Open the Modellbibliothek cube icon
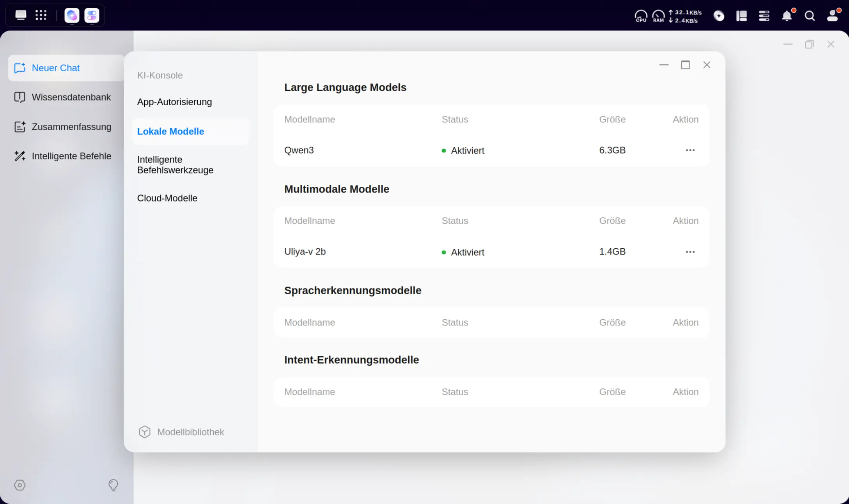This screenshot has height=504, width=849. (x=144, y=432)
